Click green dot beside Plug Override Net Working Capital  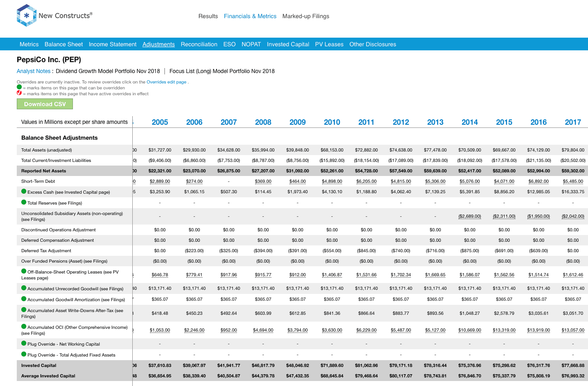(24, 343)
